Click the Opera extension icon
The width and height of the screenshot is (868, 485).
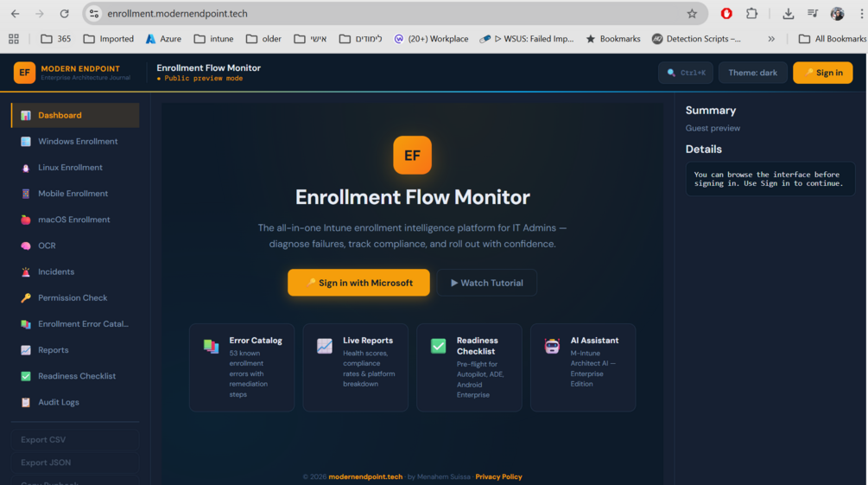tap(726, 14)
